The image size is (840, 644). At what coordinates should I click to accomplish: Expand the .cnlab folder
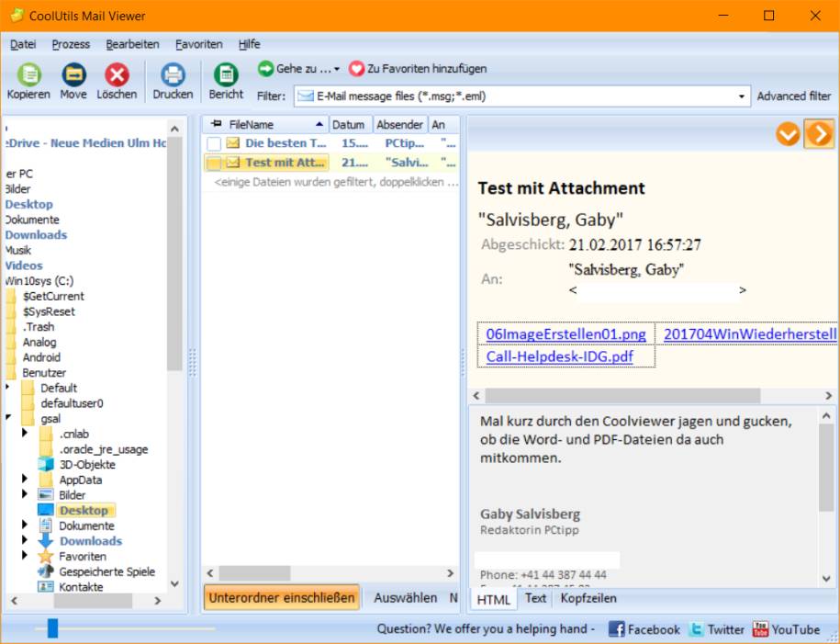[x=25, y=434]
